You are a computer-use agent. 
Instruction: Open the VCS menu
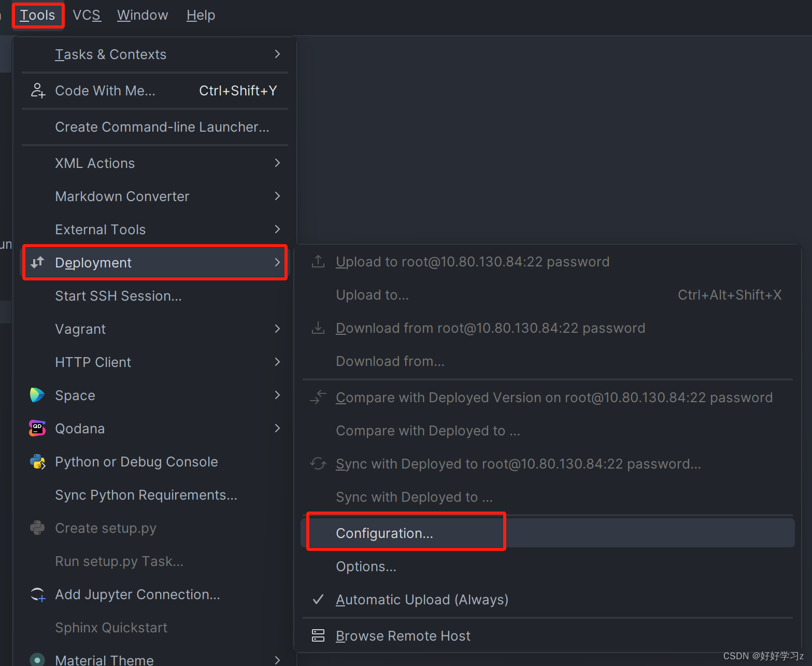coord(87,15)
